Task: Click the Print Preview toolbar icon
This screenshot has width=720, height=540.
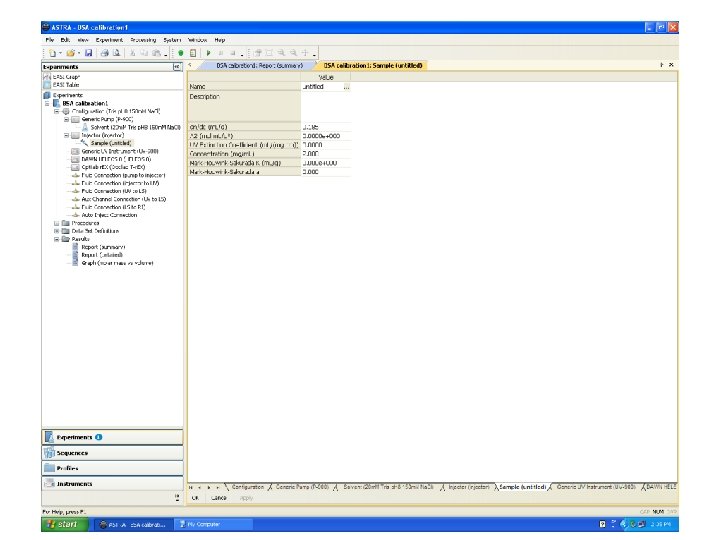Action: (x=117, y=53)
